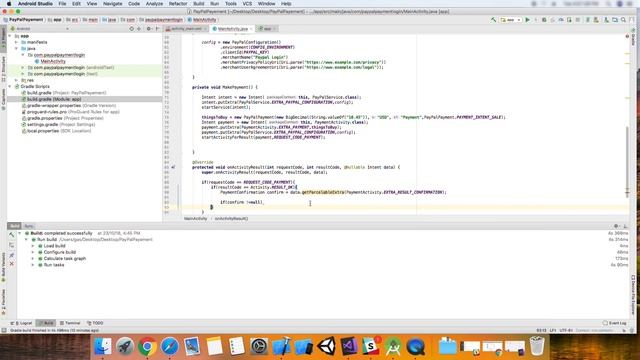This screenshot has width=640, height=360.
Task: Open the Event Log
Action: pos(615,323)
